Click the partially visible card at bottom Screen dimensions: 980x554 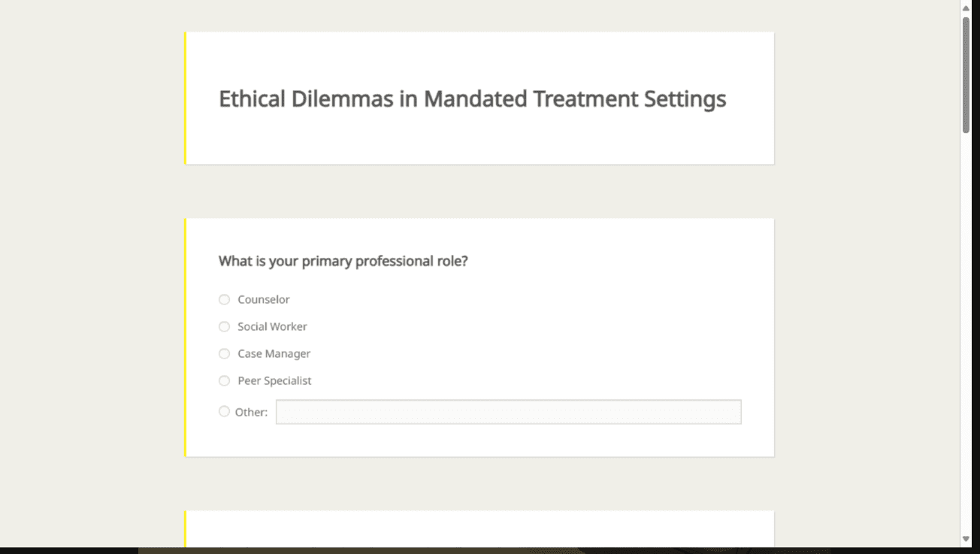[x=479, y=529]
